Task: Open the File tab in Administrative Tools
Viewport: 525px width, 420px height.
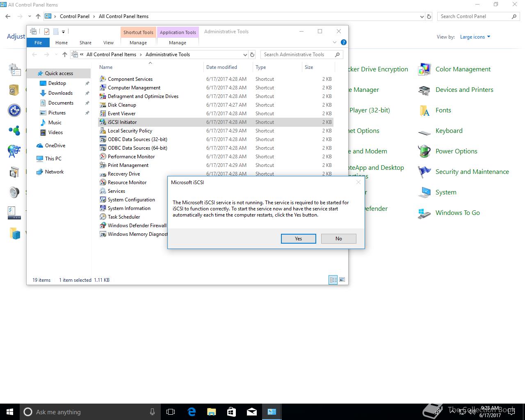Action: (38, 43)
